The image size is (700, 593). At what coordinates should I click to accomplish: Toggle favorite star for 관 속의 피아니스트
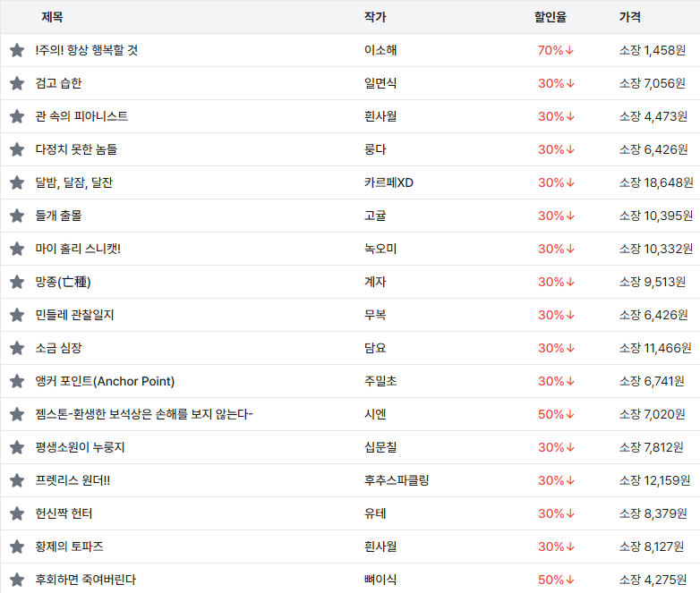point(17,116)
